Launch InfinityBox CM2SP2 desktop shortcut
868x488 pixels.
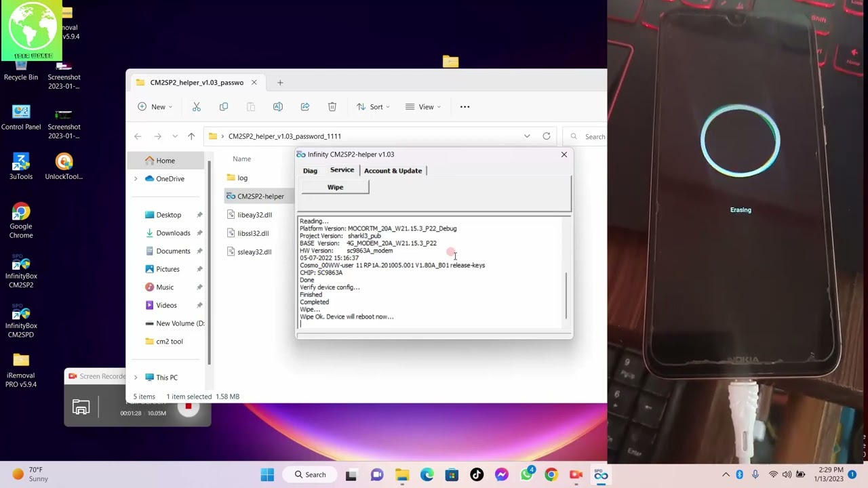click(x=21, y=271)
